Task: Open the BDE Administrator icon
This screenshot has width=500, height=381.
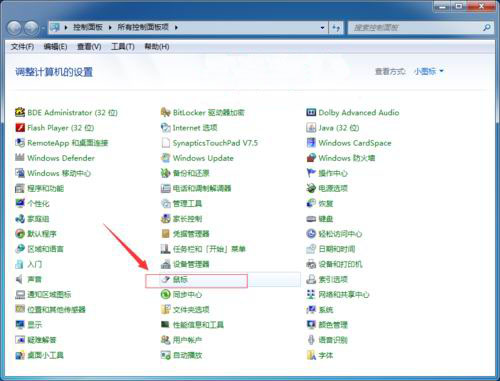Action: [x=20, y=112]
